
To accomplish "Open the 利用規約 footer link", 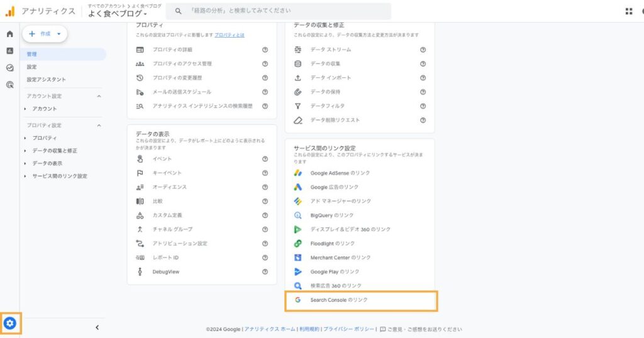I will (309, 329).
